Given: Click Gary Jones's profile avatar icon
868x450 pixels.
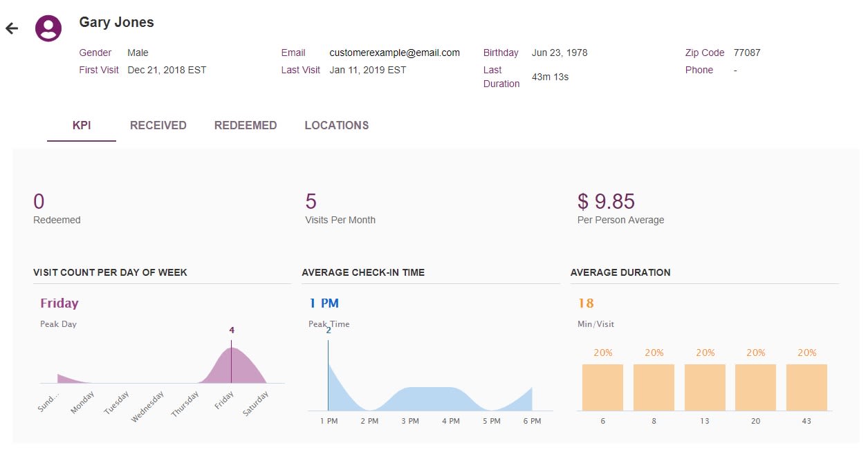Looking at the screenshot, I should (48, 28).
